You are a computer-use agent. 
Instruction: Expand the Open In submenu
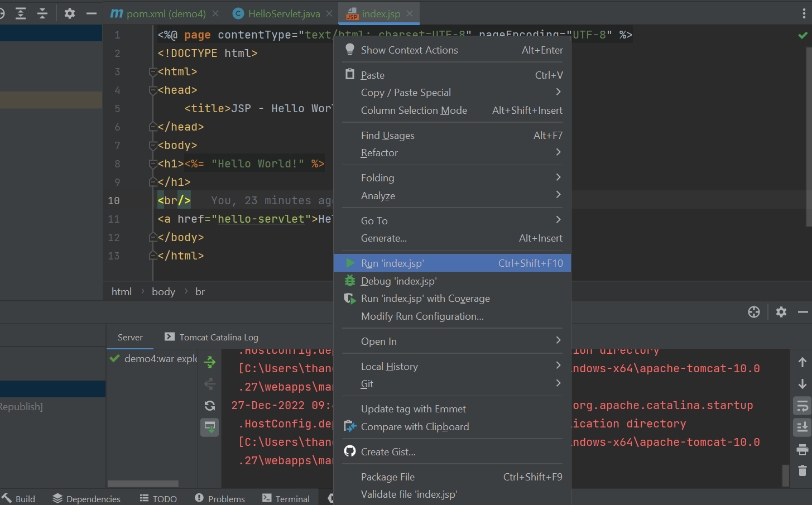[x=452, y=341]
